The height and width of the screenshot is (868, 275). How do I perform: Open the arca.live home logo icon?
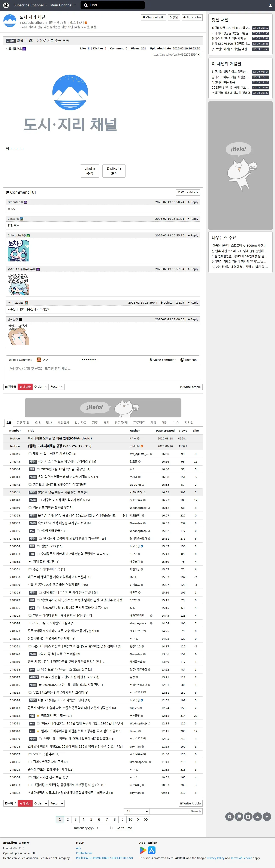(6, 5)
